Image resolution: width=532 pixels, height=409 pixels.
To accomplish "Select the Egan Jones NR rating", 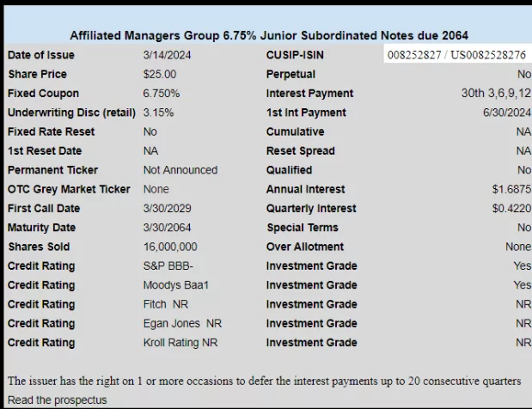I will [x=182, y=324].
